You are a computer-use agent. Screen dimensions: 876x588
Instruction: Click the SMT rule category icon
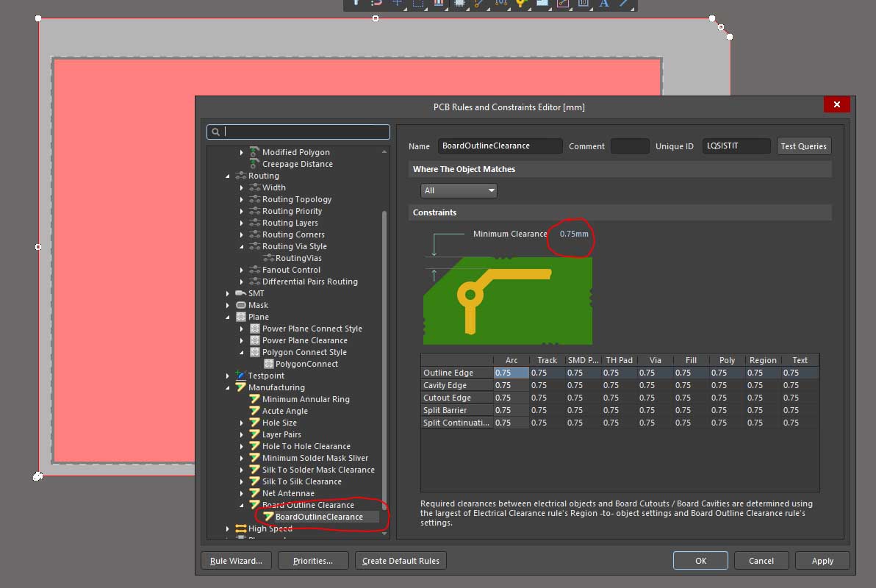241,293
